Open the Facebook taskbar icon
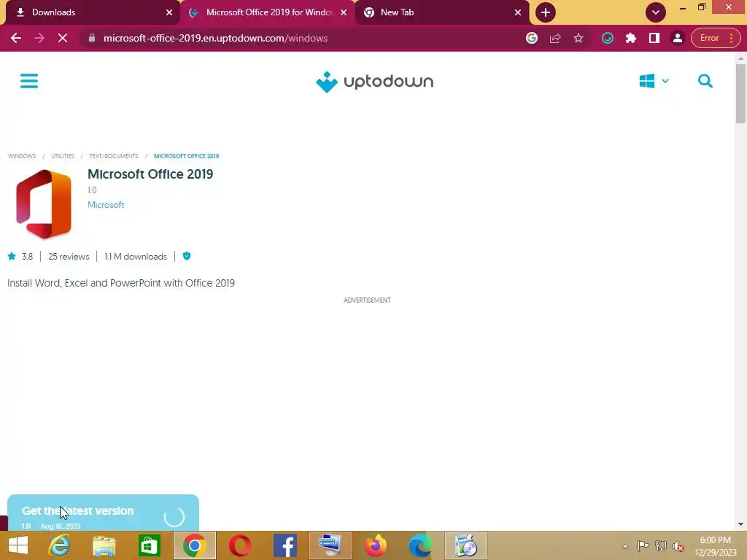 pos(285,545)
